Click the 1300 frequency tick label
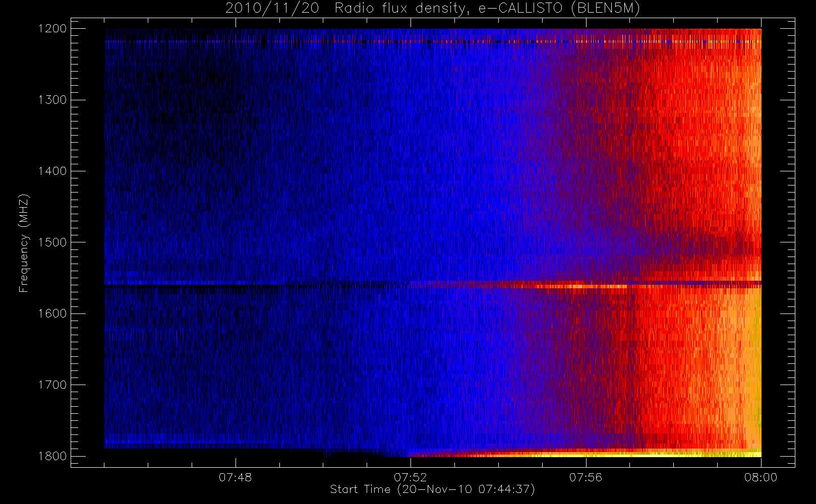 (x=52, y=100)
